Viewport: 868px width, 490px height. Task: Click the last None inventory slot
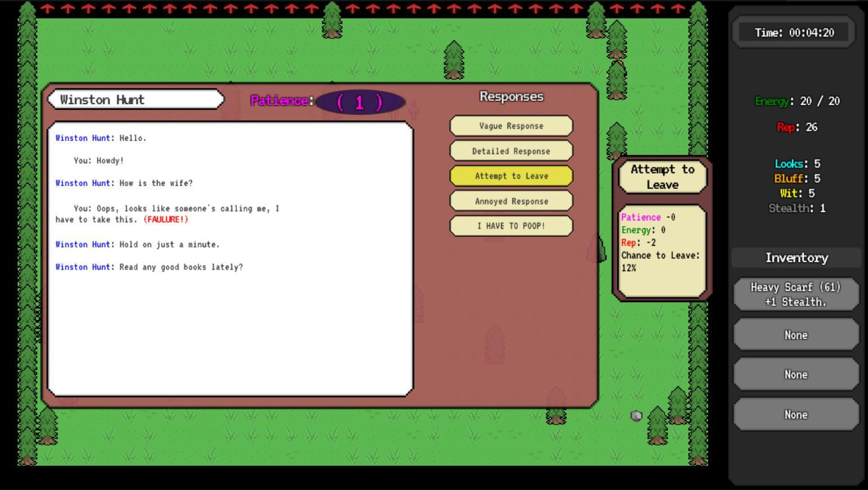coord(796,414)
